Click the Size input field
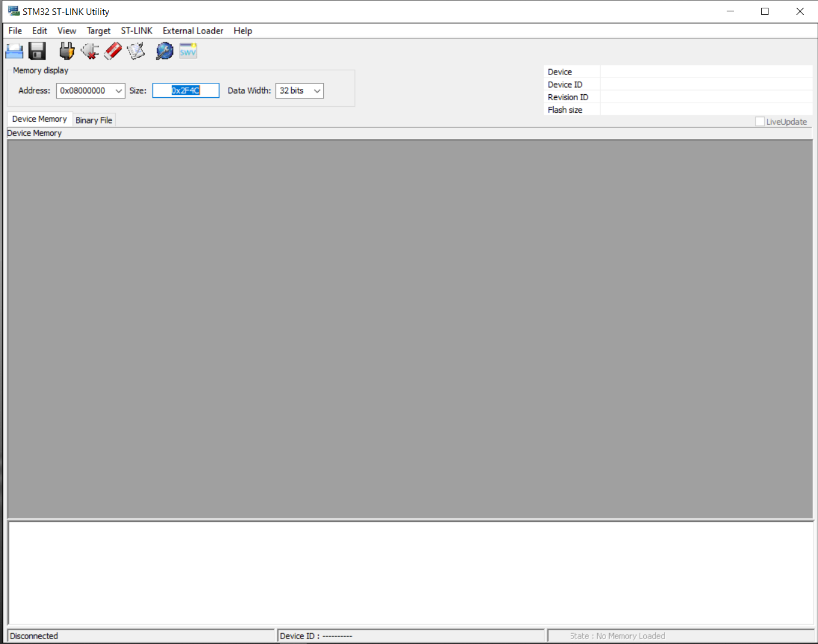Screen dimensions: 818x644 (x=186, y=91)
